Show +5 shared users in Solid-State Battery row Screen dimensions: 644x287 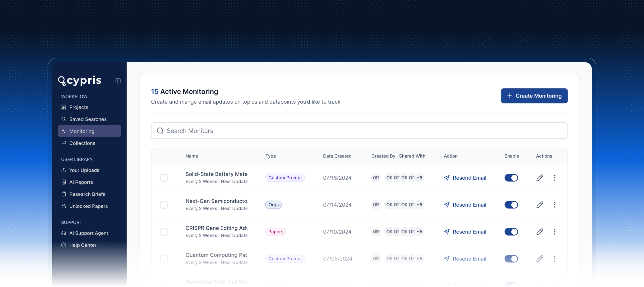[x=419, y=178]
